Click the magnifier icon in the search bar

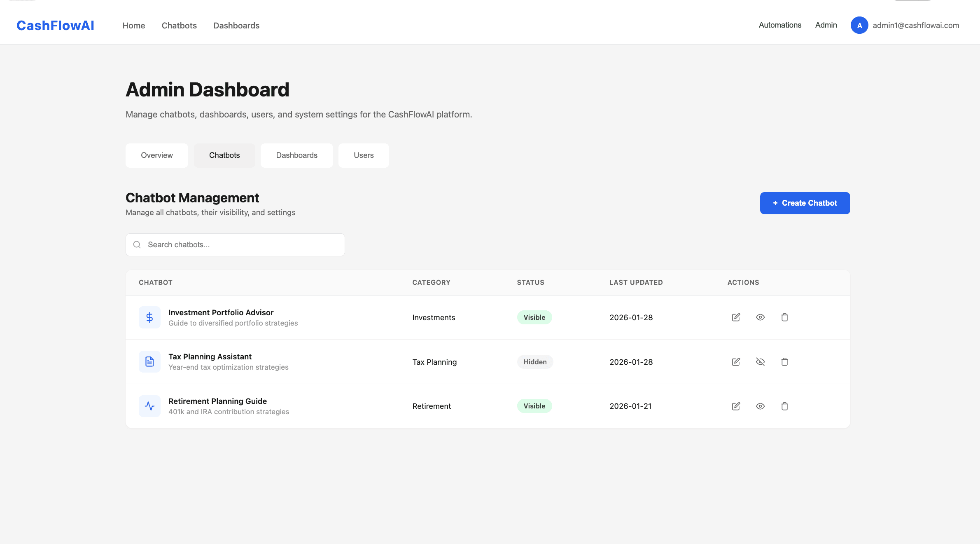pyautogui.click(x=137, y=244)
